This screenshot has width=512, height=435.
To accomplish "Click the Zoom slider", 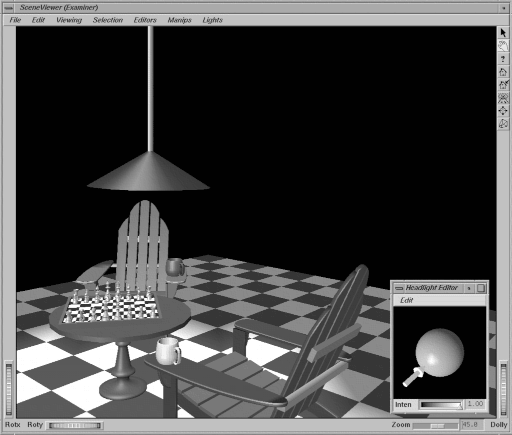I will click(x=435, y=426).
